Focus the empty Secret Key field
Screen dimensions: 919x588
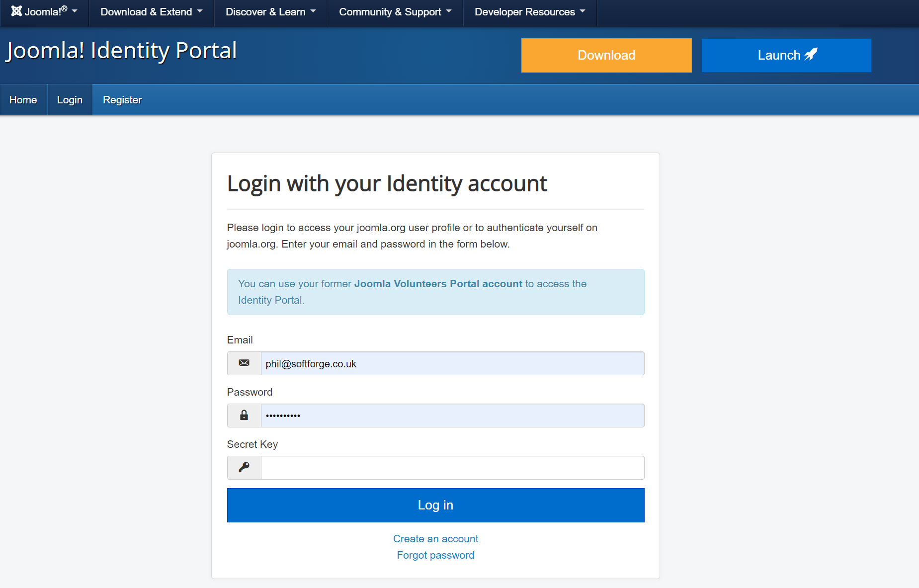[452, 468]
